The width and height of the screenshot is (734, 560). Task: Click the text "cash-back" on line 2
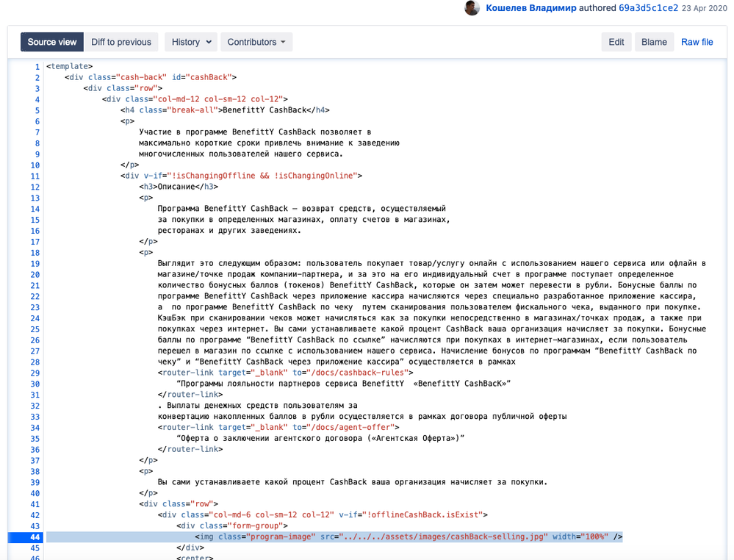coord(141,77)
